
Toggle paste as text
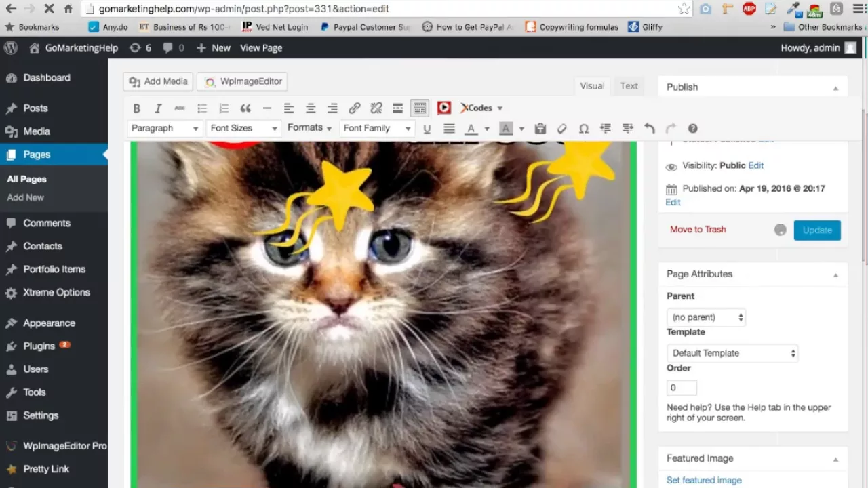540,129
